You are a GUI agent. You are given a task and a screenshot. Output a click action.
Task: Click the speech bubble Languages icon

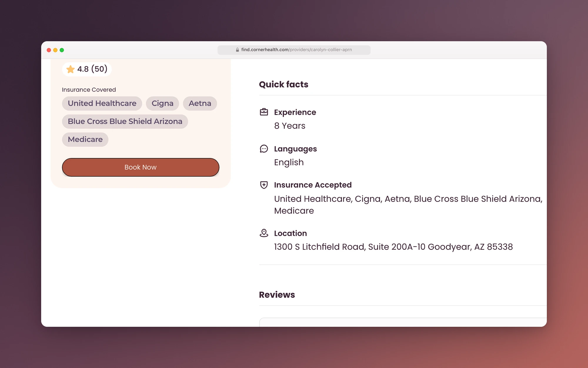264,149
